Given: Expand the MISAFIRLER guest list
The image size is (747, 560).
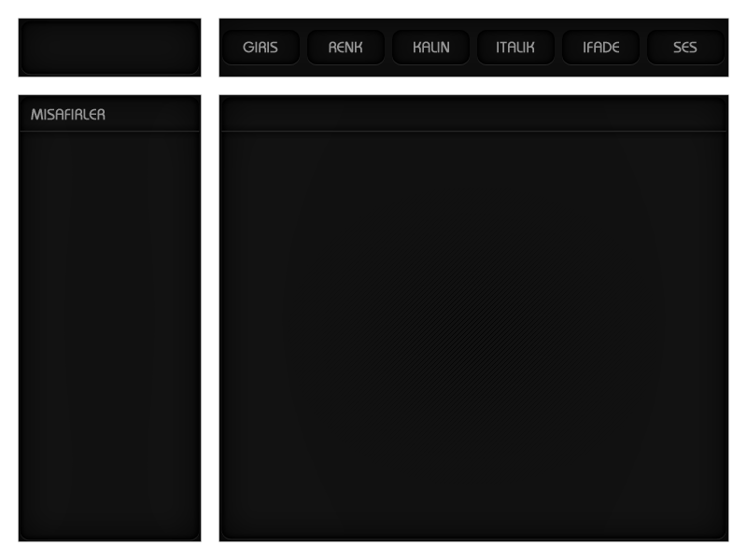Looking at the screenshot, I should click(107, 115).
